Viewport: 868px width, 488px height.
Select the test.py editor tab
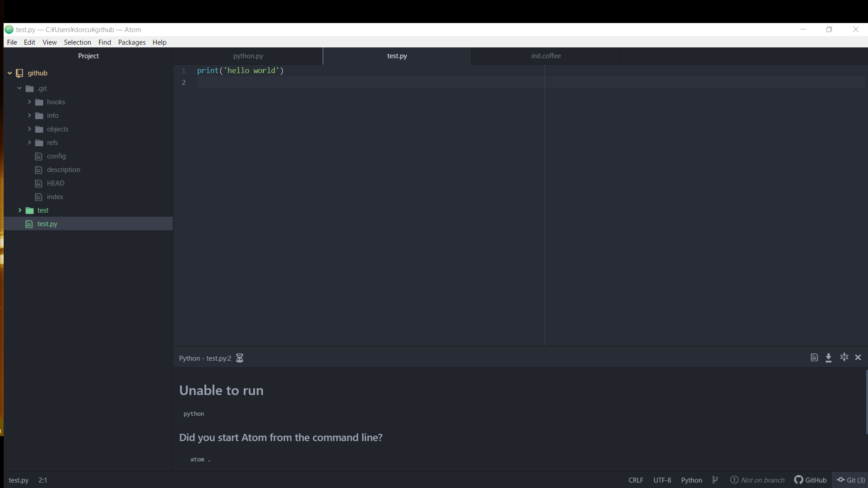point(397,56)
